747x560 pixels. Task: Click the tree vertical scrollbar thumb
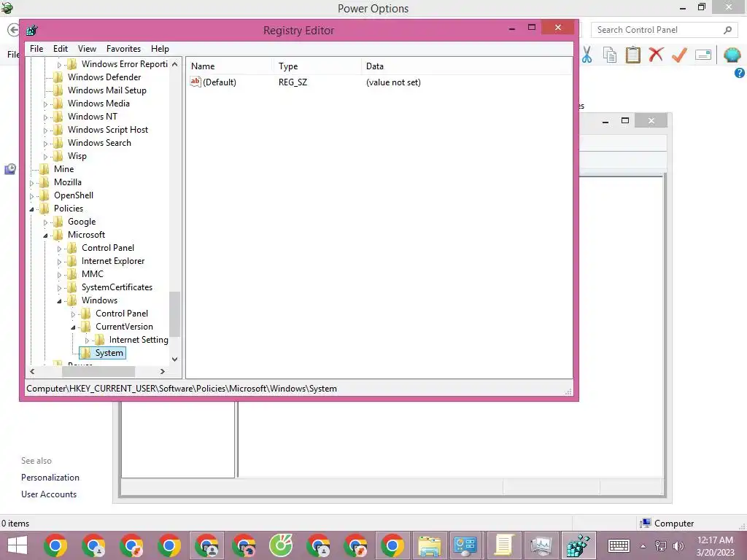[x=174, y=314]
